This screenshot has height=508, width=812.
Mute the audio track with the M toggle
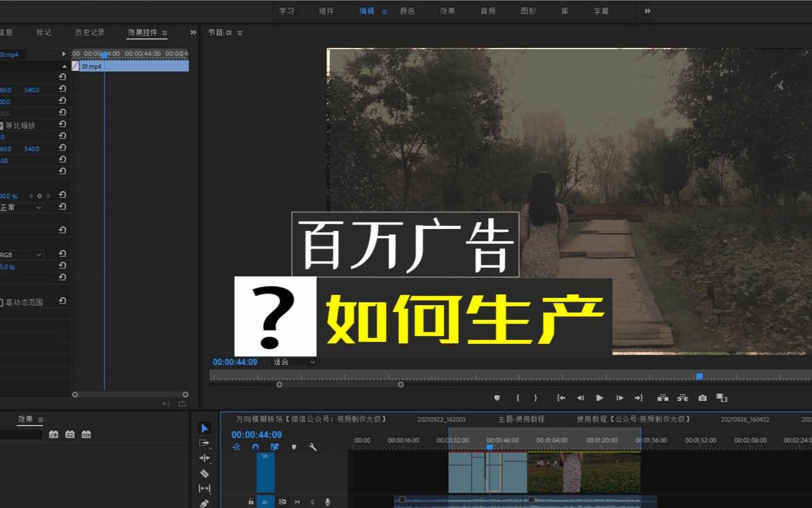pos(297,502)
